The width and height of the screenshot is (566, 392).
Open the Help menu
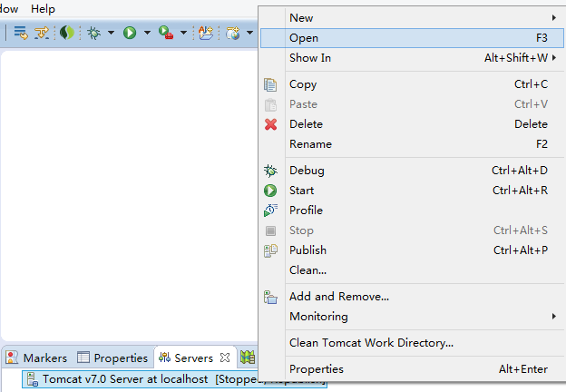pyautogui.click(x=43, y=9)
